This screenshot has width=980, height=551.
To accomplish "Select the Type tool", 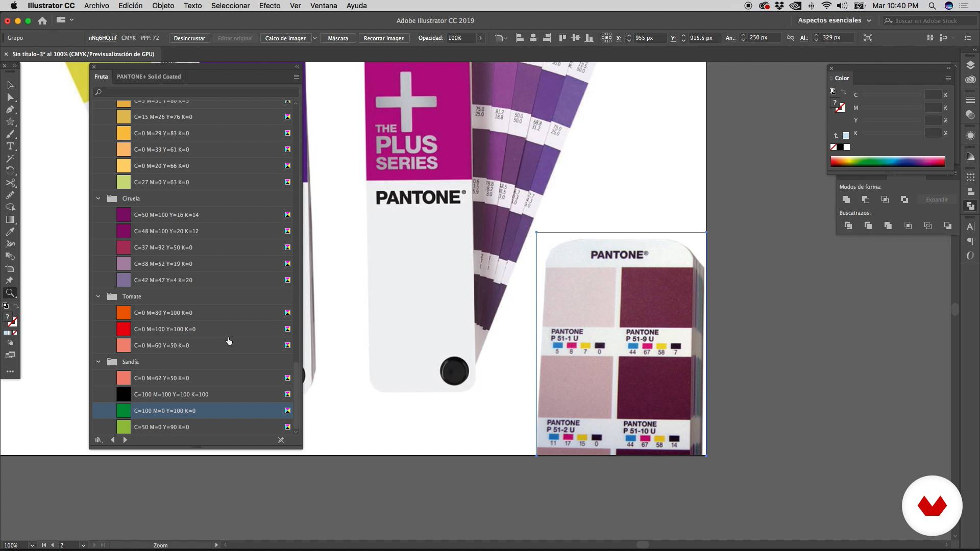I will coord(10,146).
